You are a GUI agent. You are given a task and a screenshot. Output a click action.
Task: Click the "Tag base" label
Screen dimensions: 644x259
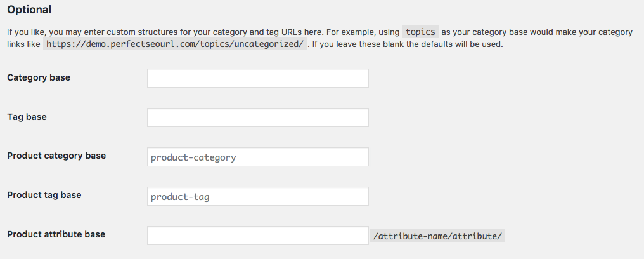tap(27, 117)
